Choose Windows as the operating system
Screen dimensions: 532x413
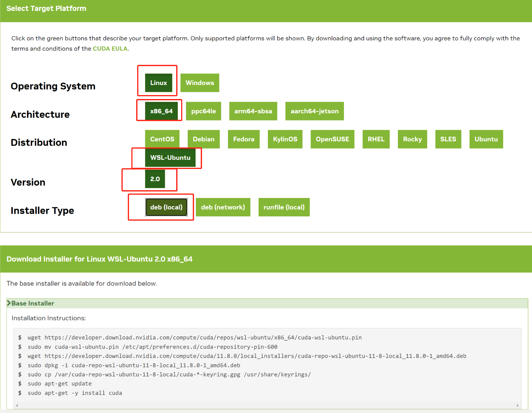[x=200, y=83]
